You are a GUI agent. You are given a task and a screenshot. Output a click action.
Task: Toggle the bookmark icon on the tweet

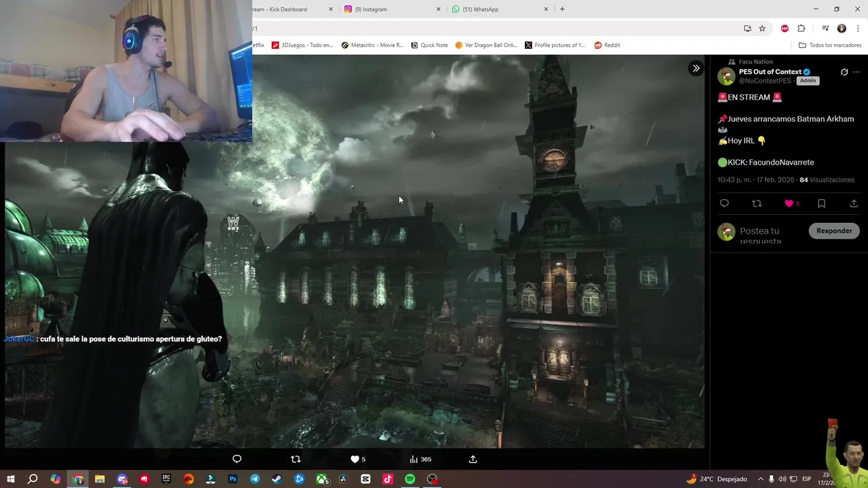tap(821, 203)
